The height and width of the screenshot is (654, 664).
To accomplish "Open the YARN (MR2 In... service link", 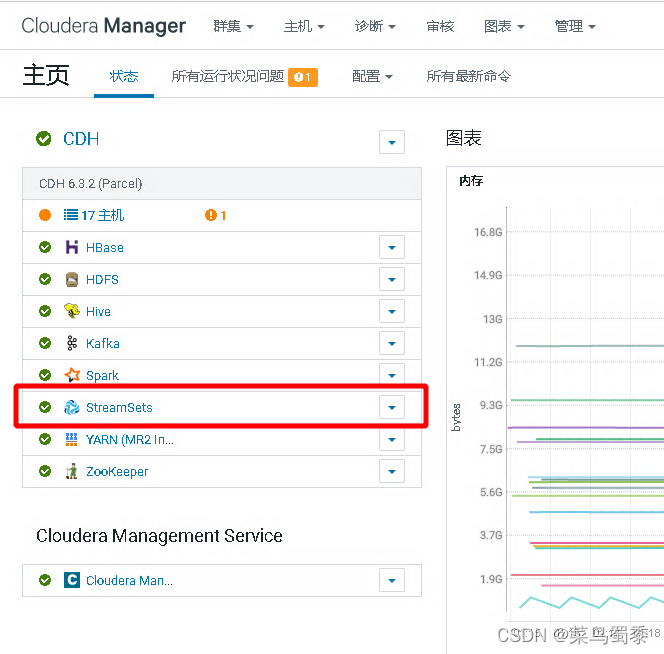I will [x=130, y=440].
